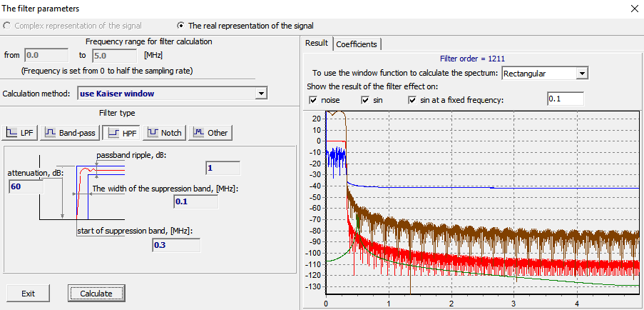The height and width of the screenshot is (310, 644).
Task: Click the attenuation dB input field
Action: tap(26, 186)
